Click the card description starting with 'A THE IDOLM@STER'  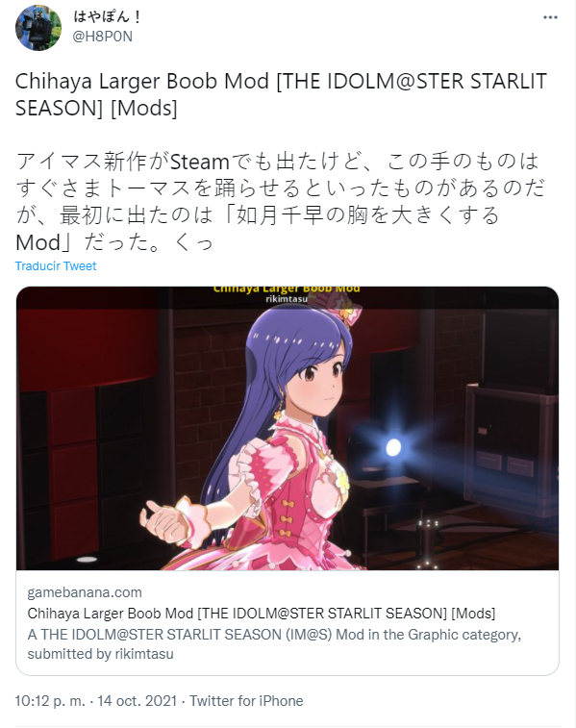[274, 644]
